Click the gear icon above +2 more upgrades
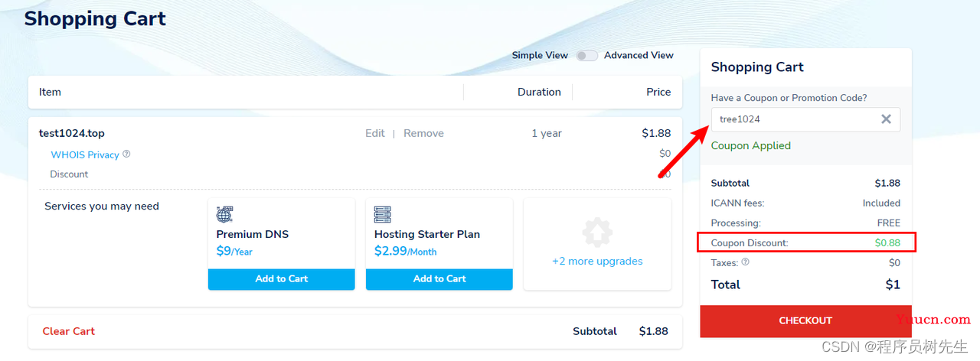Image resolution: width=980 pixels, height=361 pixels. click(x=597, y=233)
